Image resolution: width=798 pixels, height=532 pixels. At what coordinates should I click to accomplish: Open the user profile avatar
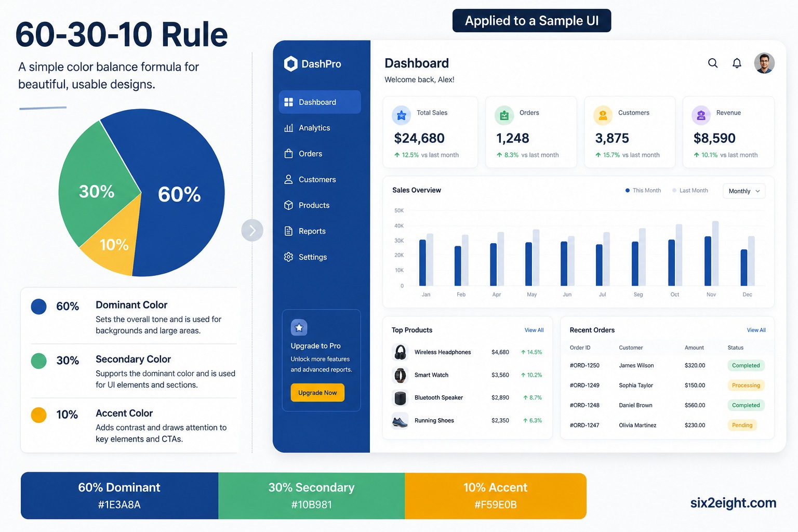pyautogui.click(x=764, y=63)
